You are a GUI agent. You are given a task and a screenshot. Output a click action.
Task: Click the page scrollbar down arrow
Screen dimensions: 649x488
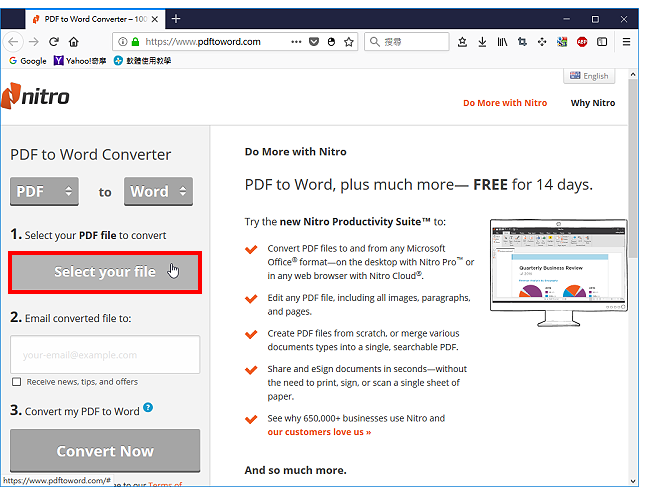tap(632, 481)
